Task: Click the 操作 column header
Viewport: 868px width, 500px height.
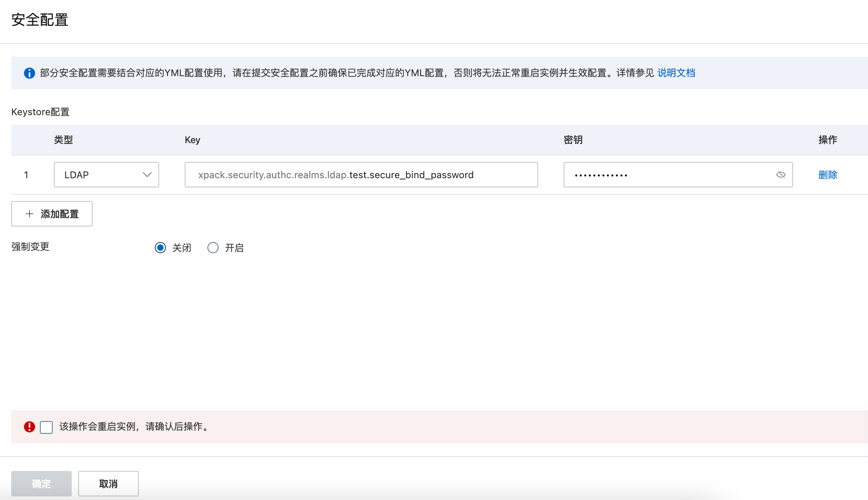Action: tap(828, 140)
